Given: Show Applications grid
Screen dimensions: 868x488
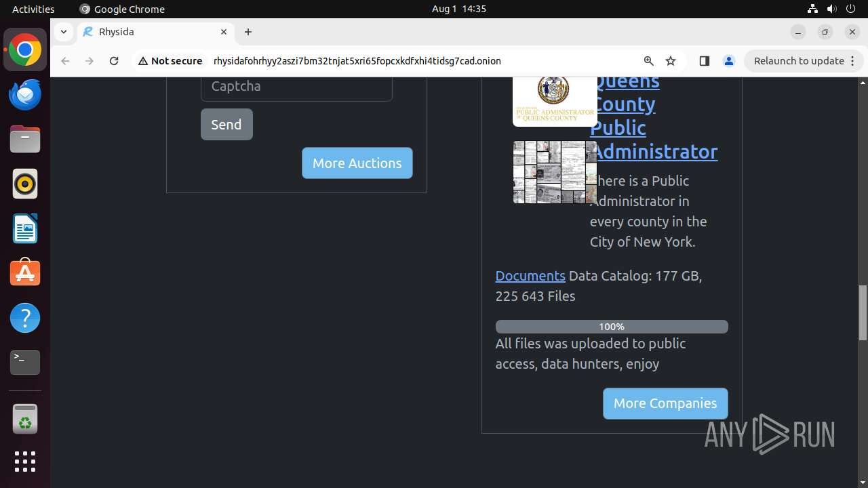Looking at the screenshot, I should pyautogui.click(x=25, y=462).
